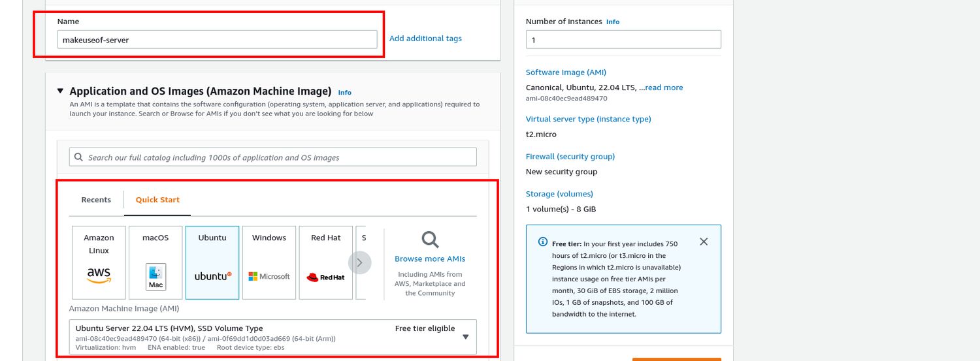Focus the Number of instances field
This screenshot has height=361, width=980.
tap(623, 39)
